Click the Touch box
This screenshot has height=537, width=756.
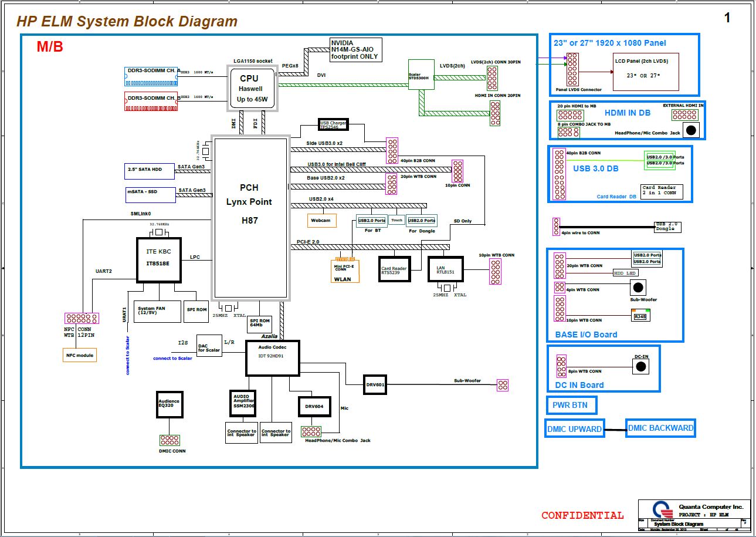click(397, 220)
